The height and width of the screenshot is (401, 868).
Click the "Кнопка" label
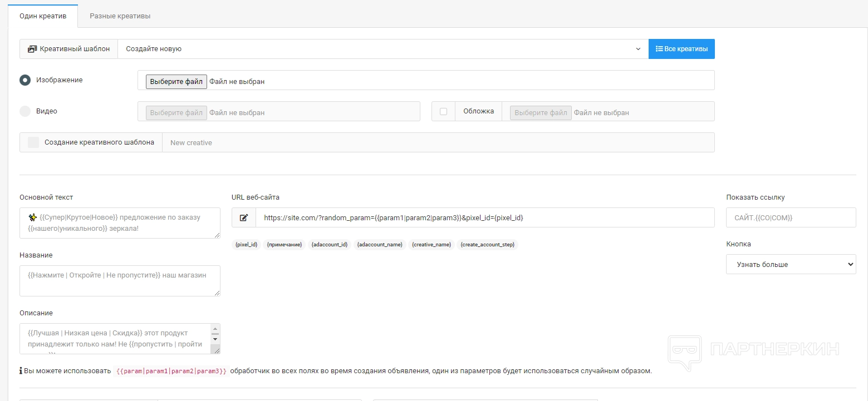738,244
